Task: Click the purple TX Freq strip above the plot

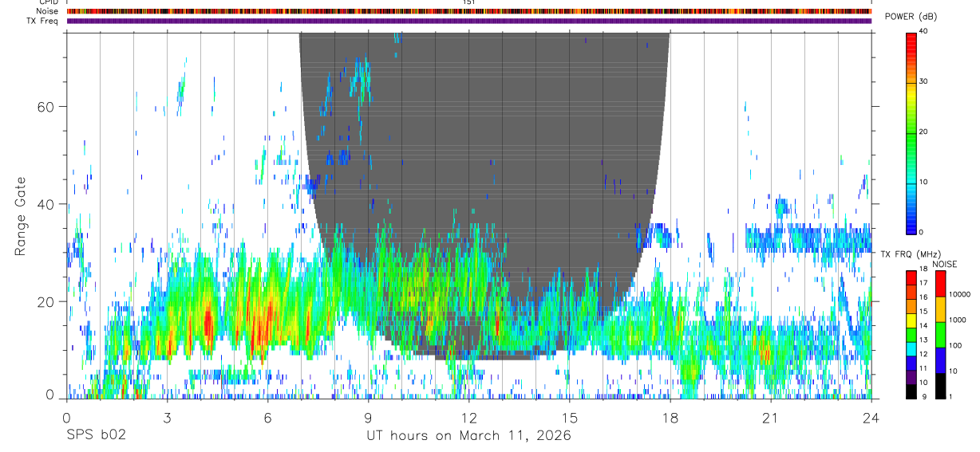Action: tap(469, 21)
